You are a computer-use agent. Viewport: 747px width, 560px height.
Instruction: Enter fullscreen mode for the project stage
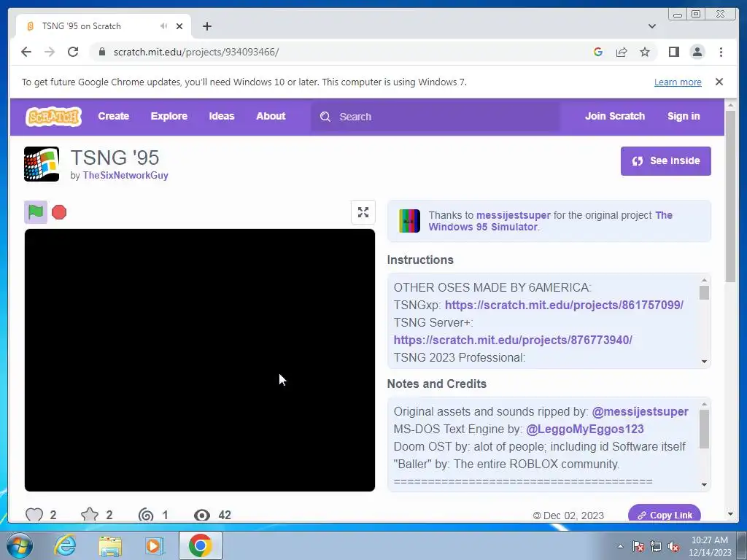[363, 212]
